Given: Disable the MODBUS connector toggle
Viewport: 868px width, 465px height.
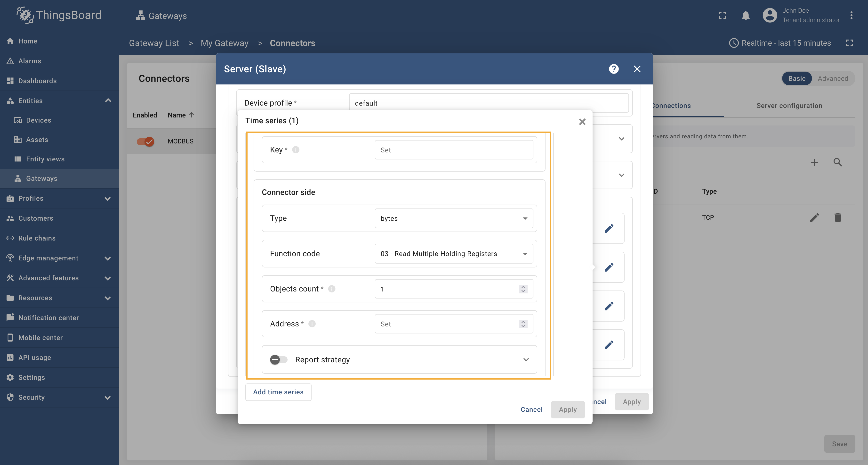Looking at the screenshot, I should (145, 141).
